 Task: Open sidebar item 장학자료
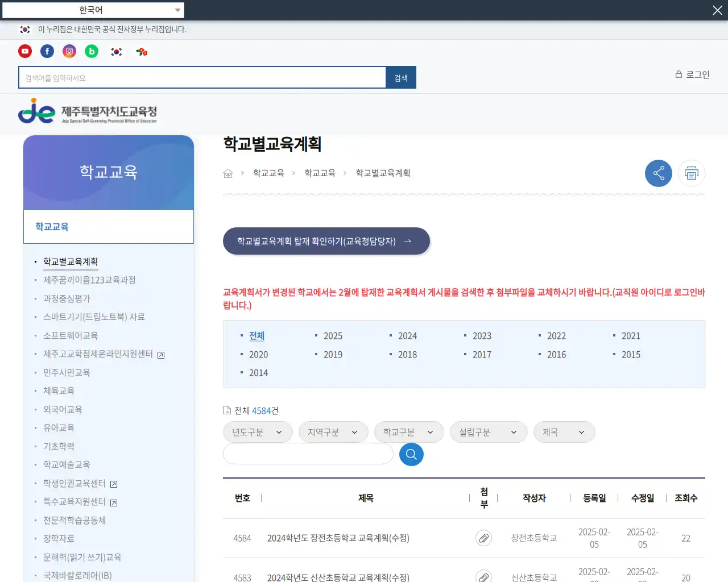click(x=59, y=538)
